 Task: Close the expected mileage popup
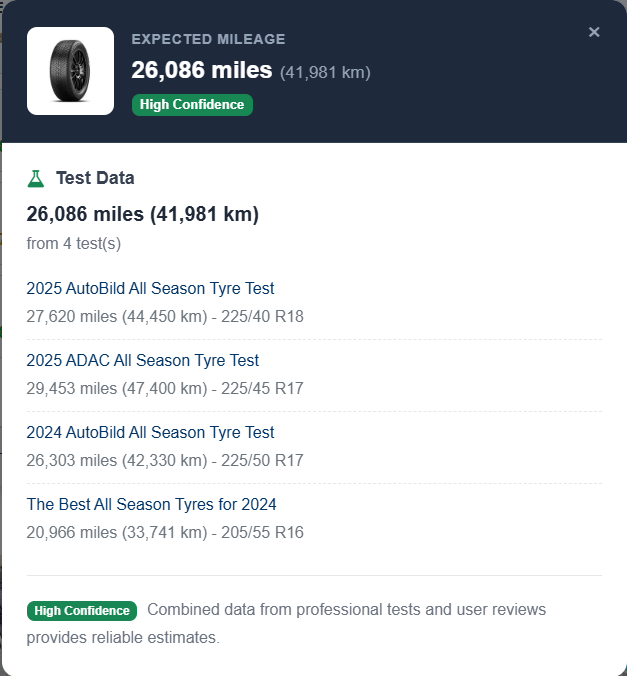pyautogui.click(x=594, y=32)
